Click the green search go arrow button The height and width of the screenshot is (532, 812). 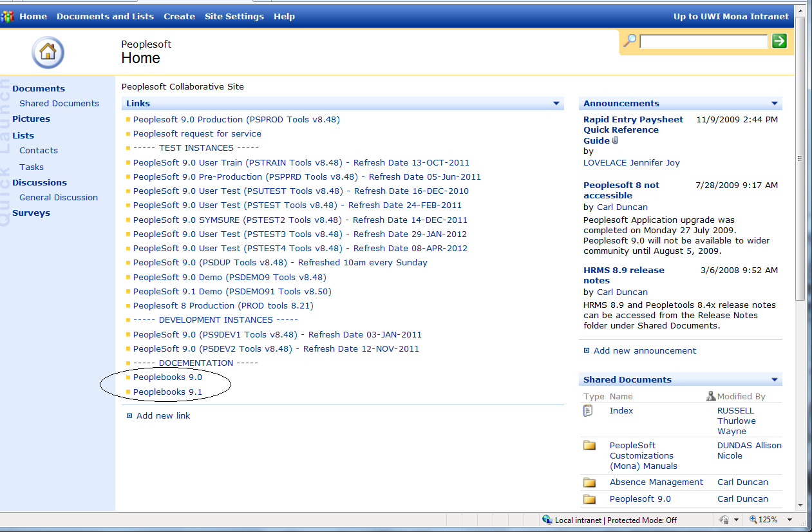pos(779,41)
